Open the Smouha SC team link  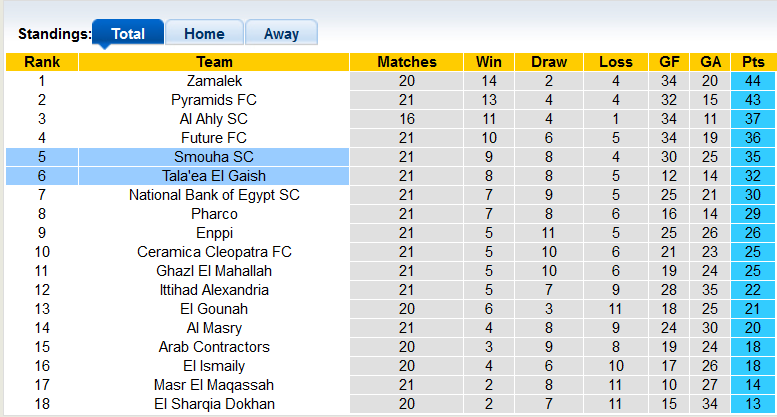pyautogui.click(x=214, y=157)
